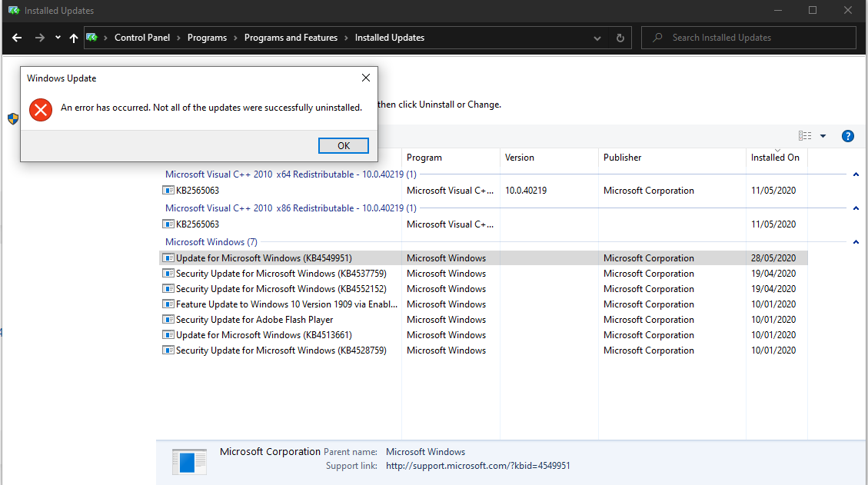
Task: Click the icon beside KB4528759 update
Action: pos(168,350)
